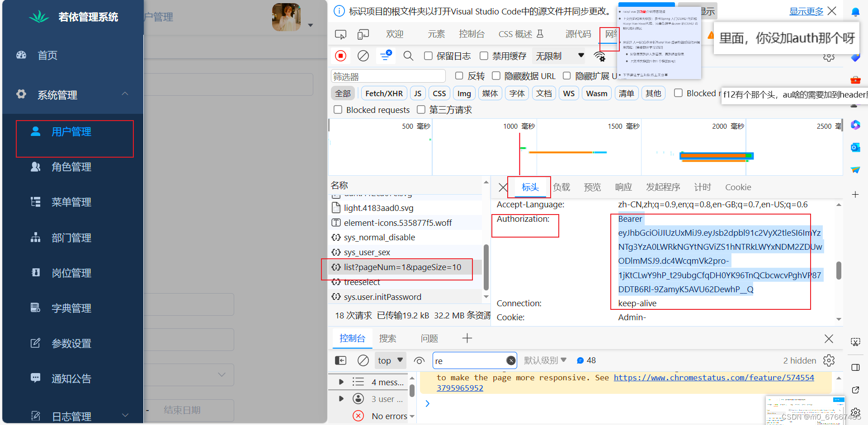Clear the console messages
868x425 pixels.
pyautogui.click(x=363, y=360)
